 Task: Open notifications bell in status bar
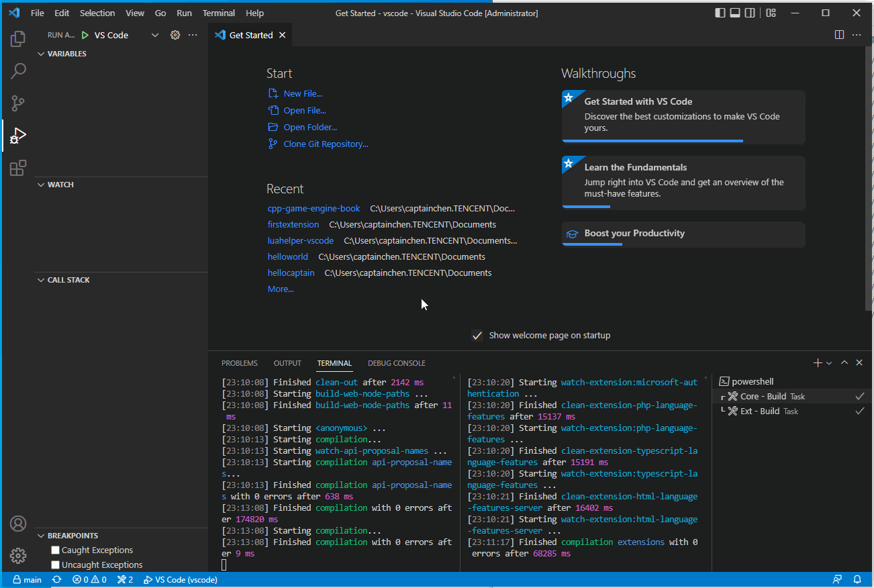click(x=857, y=580)
